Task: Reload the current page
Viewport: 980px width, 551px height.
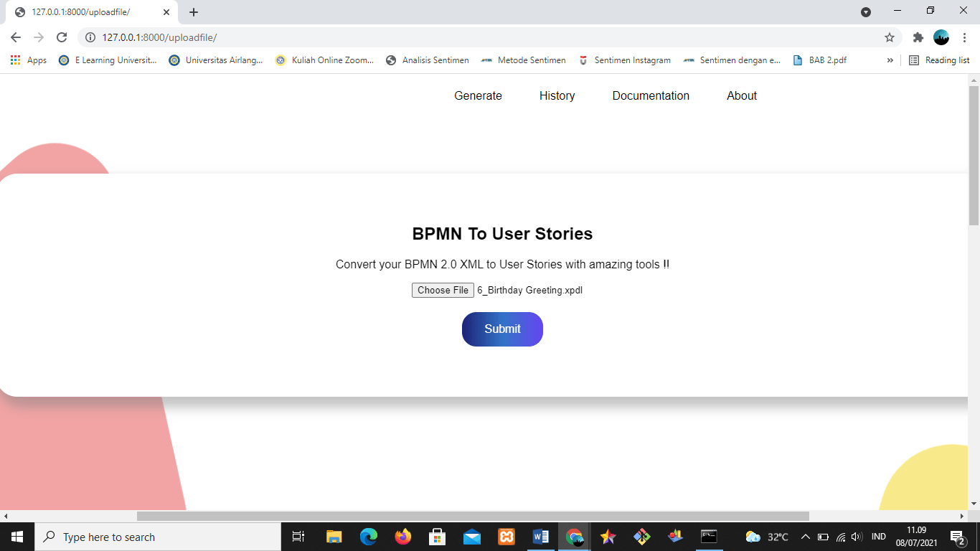Action: tap(62, 37)
